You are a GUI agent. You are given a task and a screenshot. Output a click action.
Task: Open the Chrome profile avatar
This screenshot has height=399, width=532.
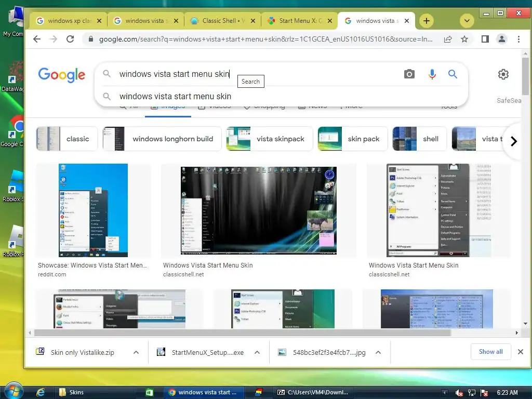502,39
